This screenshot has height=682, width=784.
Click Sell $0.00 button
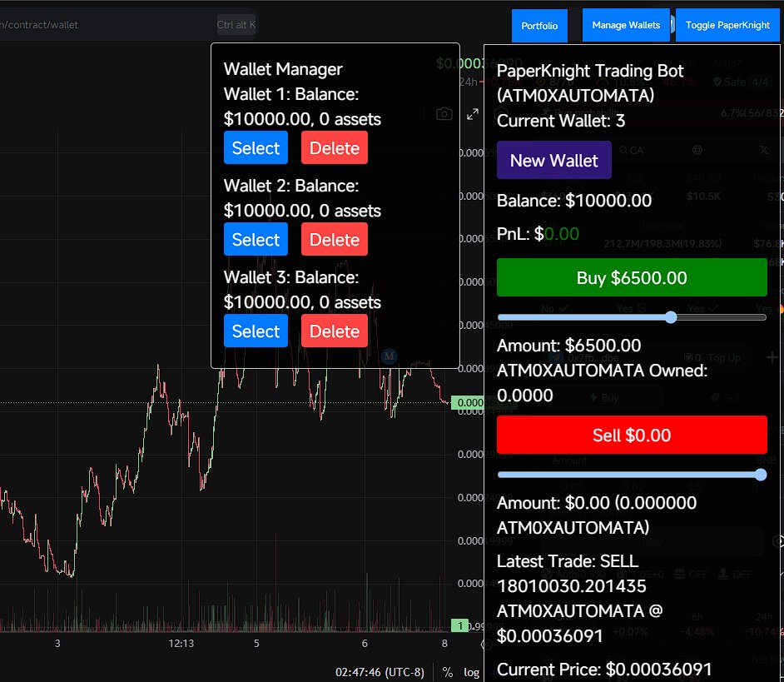[632, 435]
